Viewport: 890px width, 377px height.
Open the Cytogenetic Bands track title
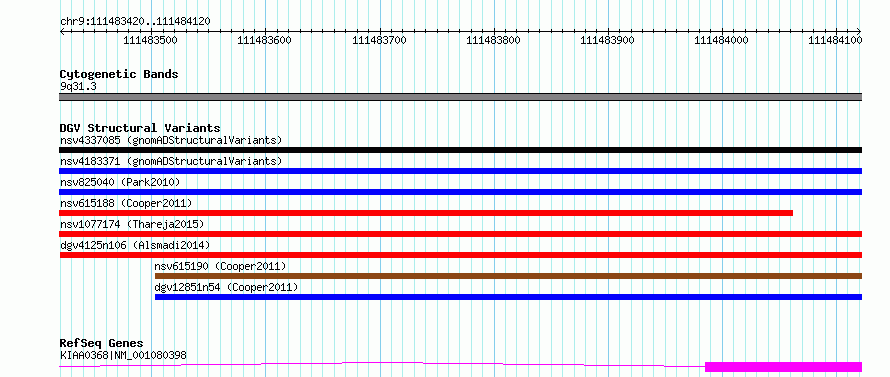click(119, 74)
